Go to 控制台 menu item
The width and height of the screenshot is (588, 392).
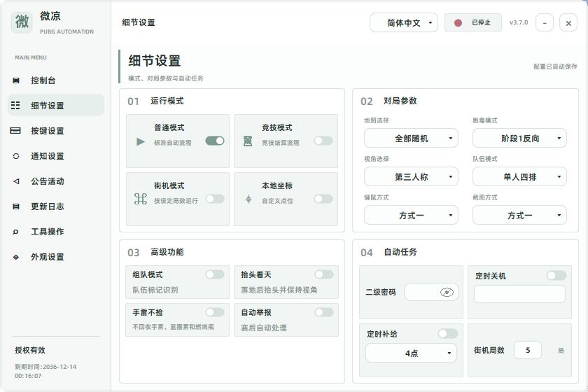(56, 80)
